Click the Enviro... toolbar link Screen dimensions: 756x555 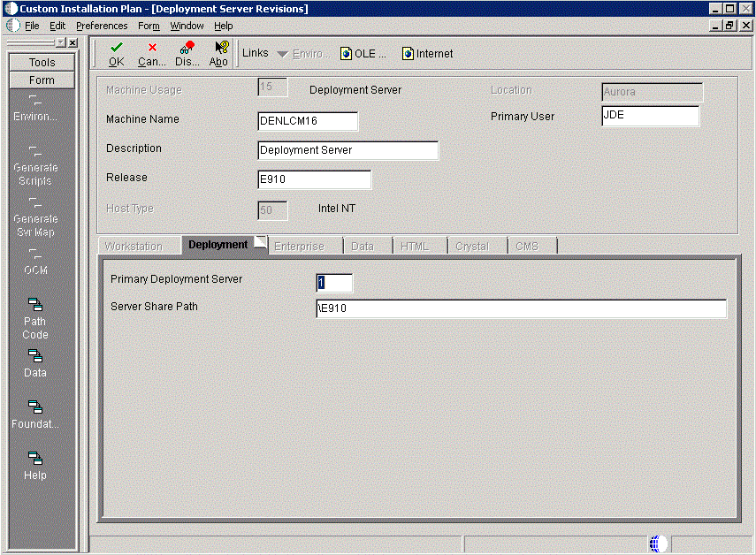pos(311,54)
